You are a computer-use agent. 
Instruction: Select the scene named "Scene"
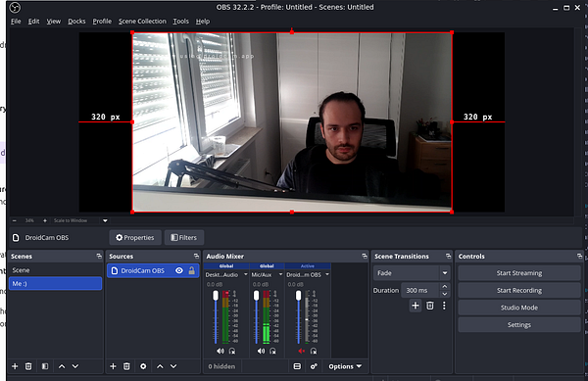55,270
